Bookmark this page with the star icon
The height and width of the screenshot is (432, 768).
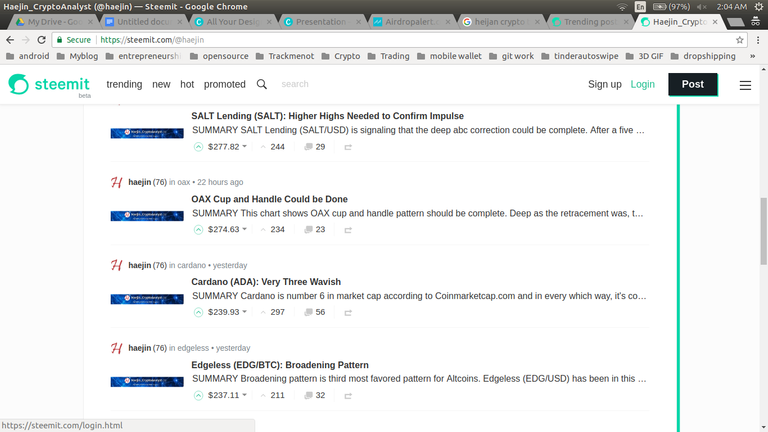click(x=739, y=40)
